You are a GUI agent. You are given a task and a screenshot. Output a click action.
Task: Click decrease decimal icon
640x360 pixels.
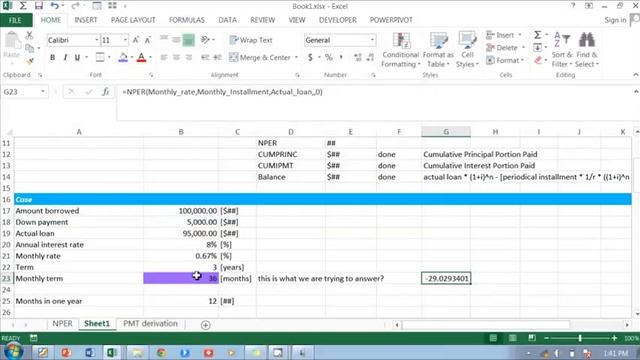[x=370, y=58]
